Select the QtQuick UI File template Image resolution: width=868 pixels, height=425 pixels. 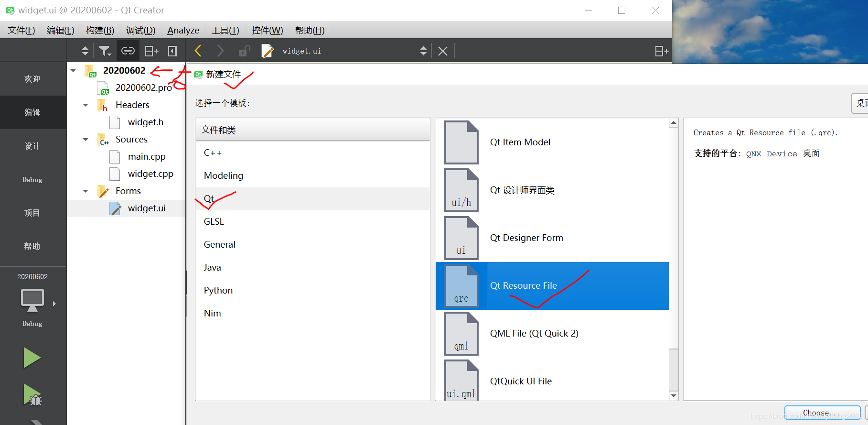coord(552,380)
